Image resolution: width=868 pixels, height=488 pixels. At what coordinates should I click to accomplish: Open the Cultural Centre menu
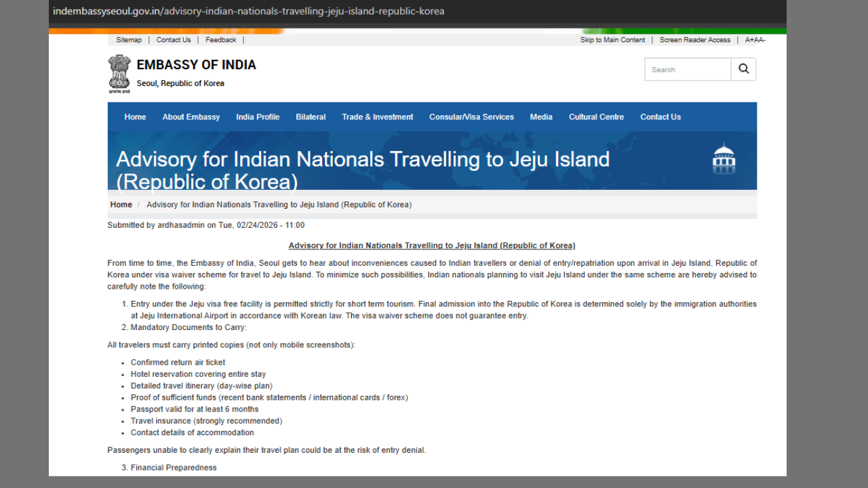point(596,117)
